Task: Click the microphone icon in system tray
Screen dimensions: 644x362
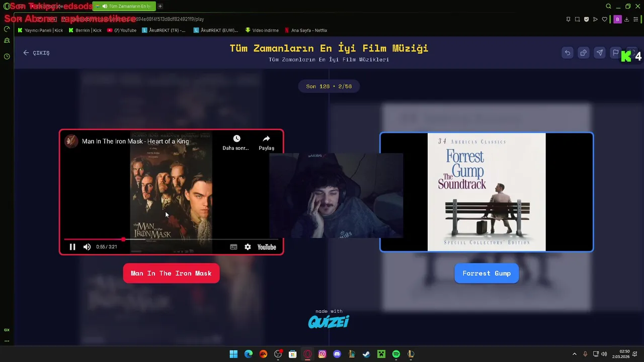Action: click(x=585, y=354)
